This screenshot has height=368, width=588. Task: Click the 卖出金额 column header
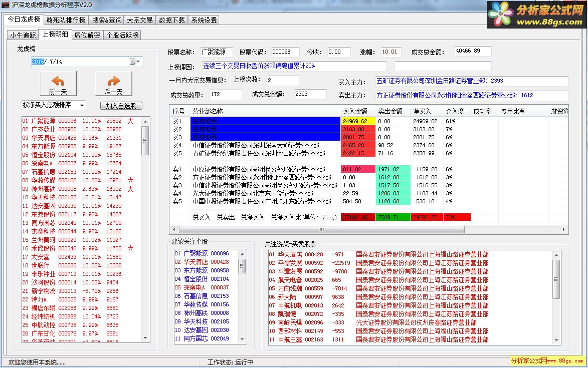coord(393,111)
